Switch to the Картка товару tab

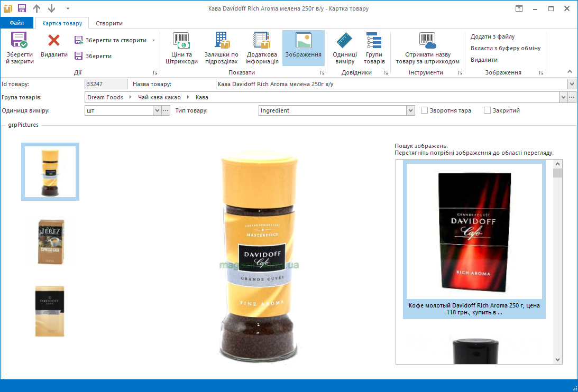(62, 23)
